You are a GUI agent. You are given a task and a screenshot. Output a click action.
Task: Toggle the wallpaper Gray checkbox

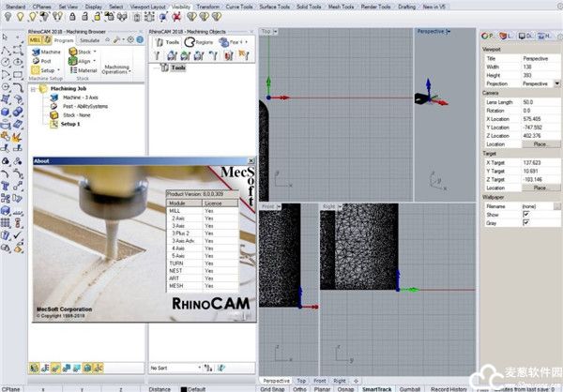[526, 222]
